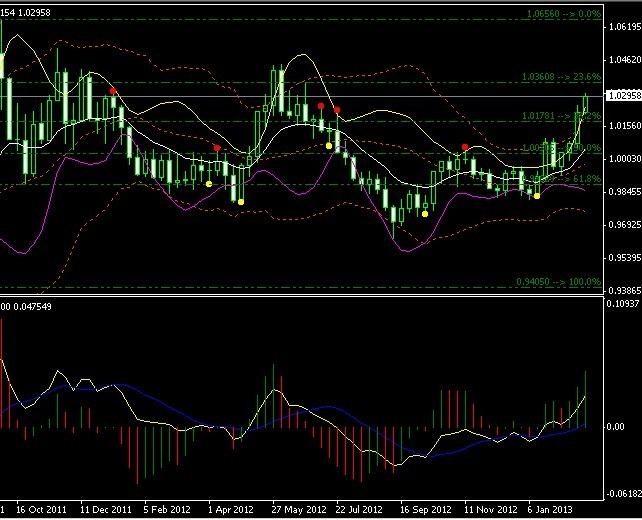Select the yellow signal dot below January 2013 candles
This screenshot has height=520, width=642.
537,196
